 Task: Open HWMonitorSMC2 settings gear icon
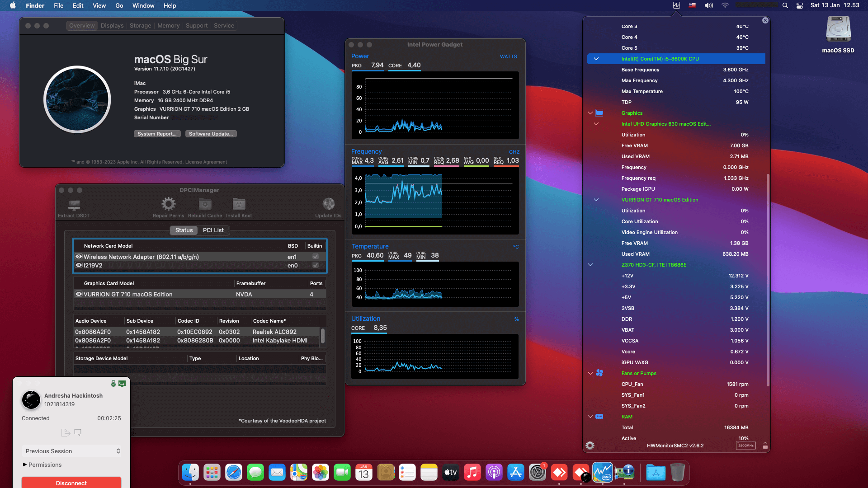590,446
